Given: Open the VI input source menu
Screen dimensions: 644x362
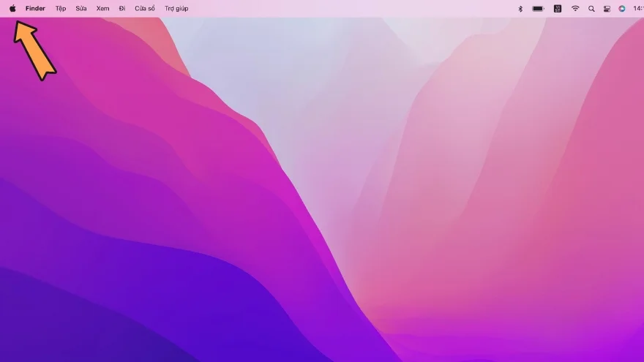Looking at the screenshot, I should point(558,9).
